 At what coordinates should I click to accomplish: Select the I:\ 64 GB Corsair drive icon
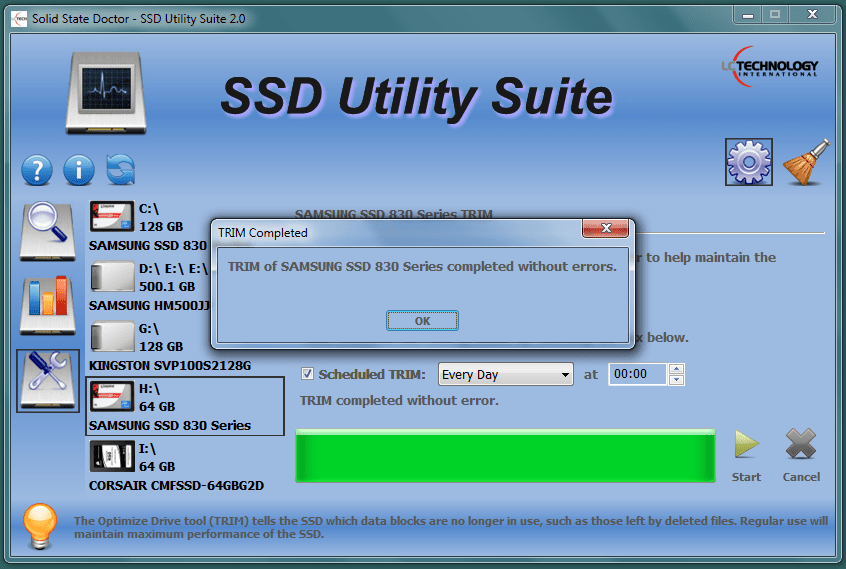pyautogui.click(x=112, y=456)
